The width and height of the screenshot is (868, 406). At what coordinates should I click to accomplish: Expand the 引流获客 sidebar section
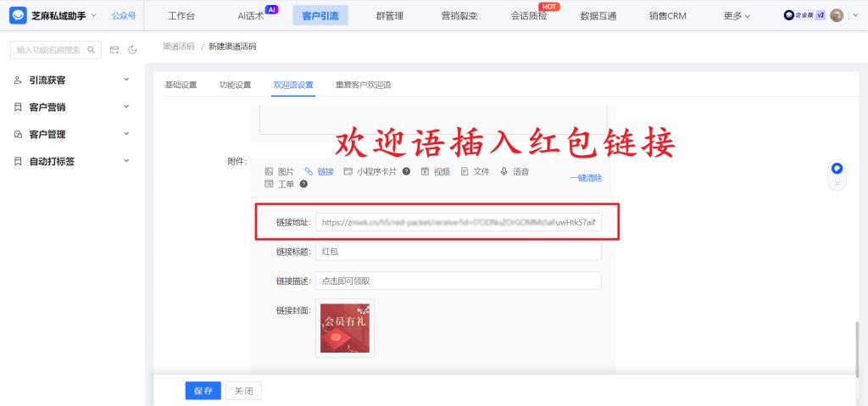[72, 81]
